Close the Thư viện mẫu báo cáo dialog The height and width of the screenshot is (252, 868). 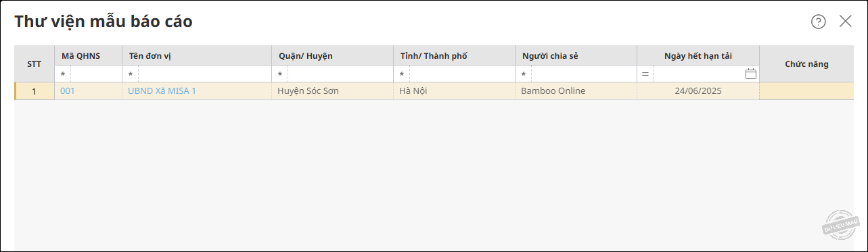(846, 21)
